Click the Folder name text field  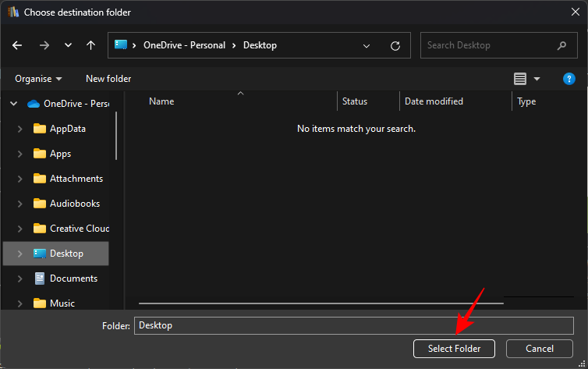coord(354,325)
